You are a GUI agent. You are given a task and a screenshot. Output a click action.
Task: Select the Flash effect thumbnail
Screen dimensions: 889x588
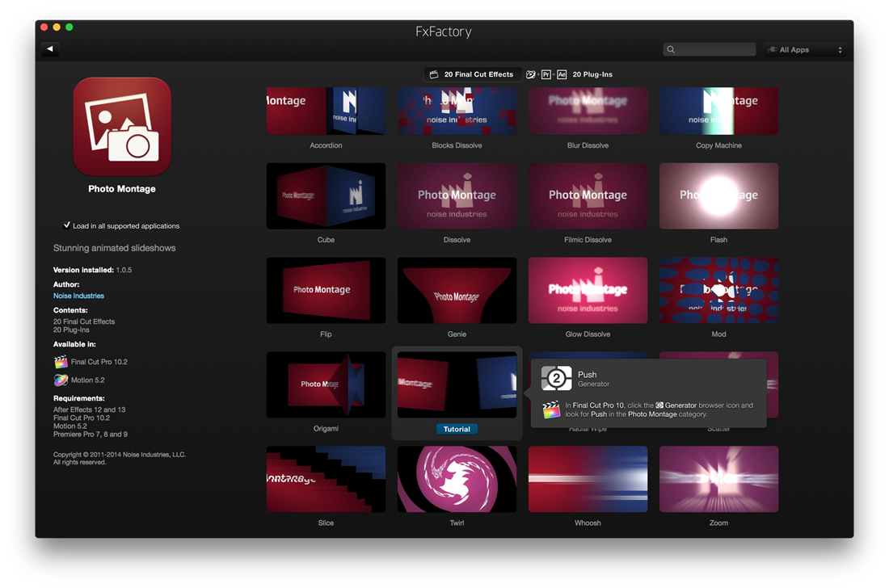pyautogui.click(x=719, y=196)
